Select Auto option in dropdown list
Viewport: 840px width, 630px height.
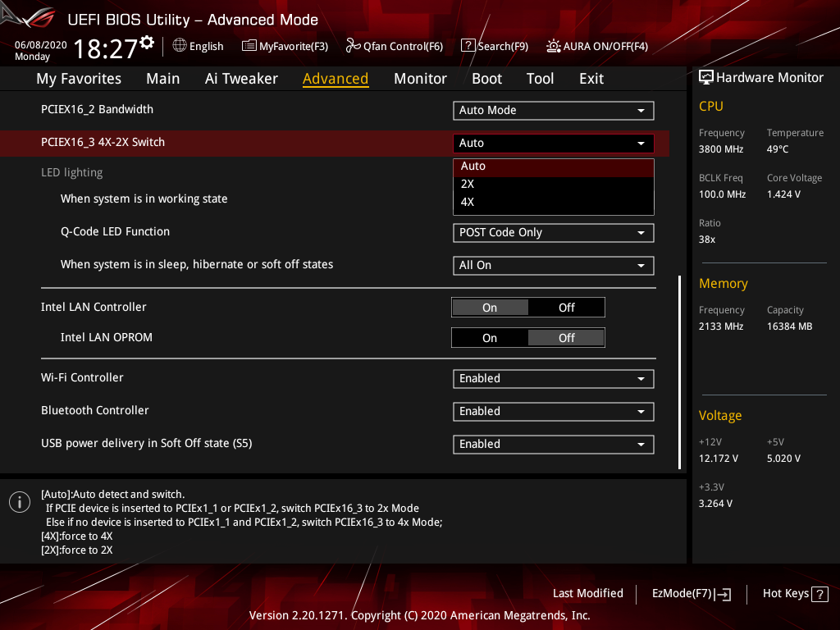coord(554,167)
